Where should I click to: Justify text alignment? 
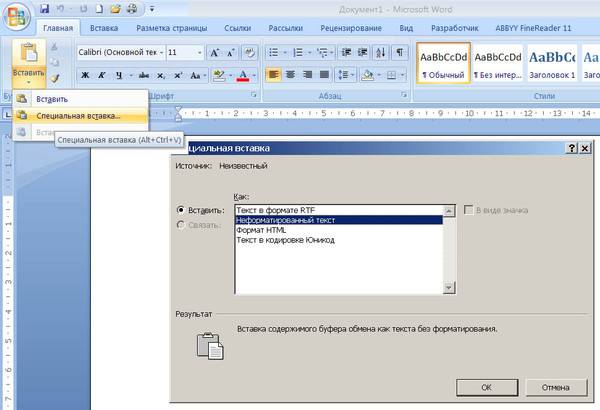(x=324, y=75)
